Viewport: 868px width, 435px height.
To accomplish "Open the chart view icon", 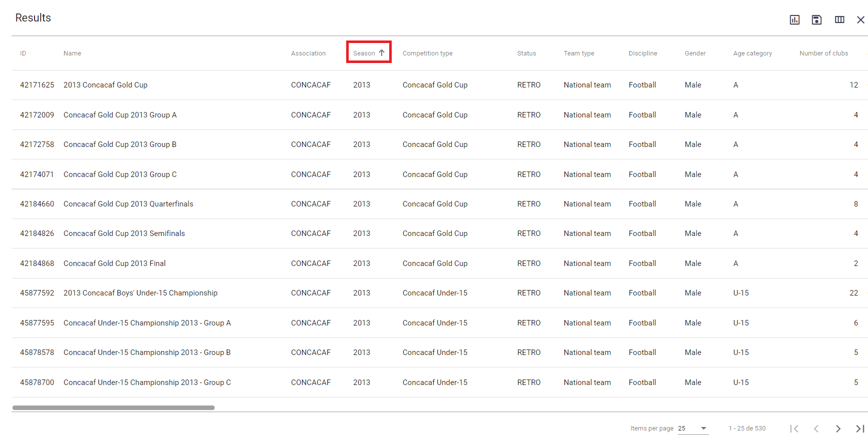I will coord(794,20).
